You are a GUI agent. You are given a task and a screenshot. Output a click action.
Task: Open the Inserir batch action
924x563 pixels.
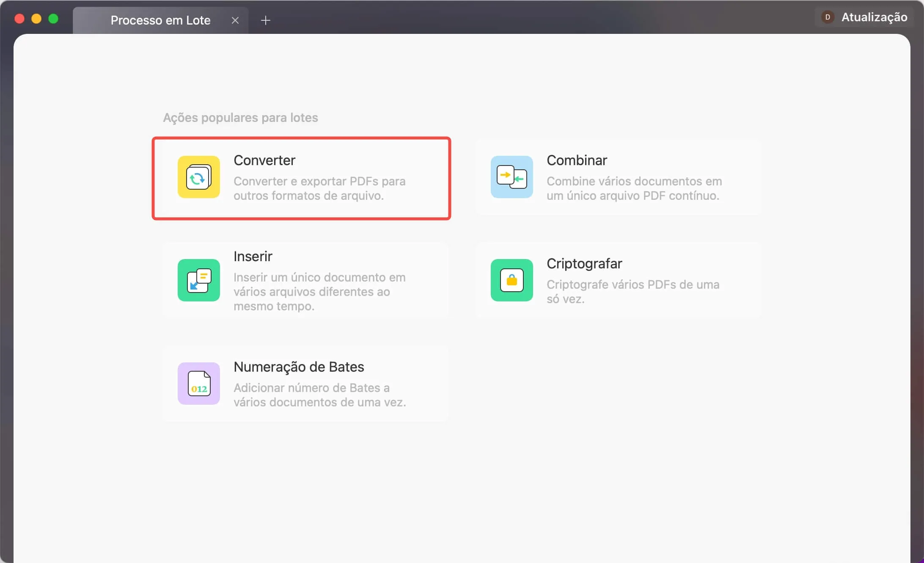(305, 280)
